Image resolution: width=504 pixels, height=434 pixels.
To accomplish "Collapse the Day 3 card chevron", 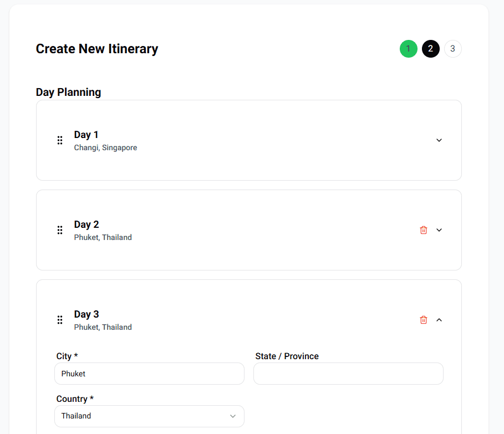I will pos(439,320).
